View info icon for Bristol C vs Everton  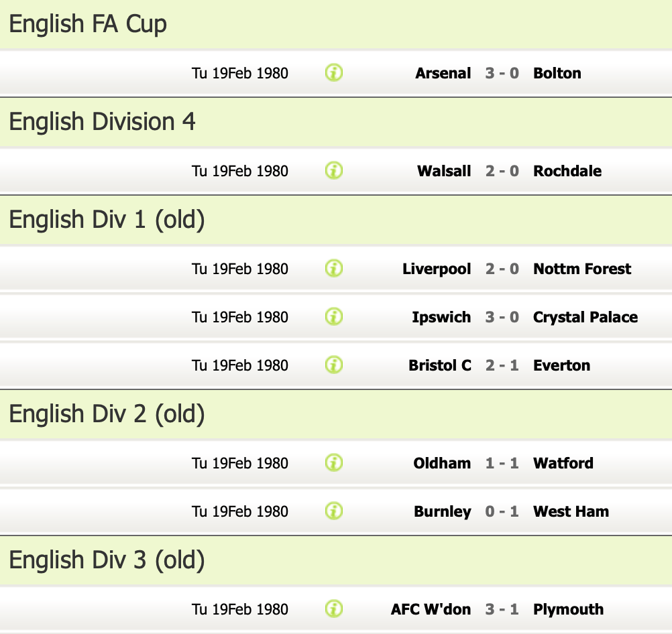click(x=334, y=365)
